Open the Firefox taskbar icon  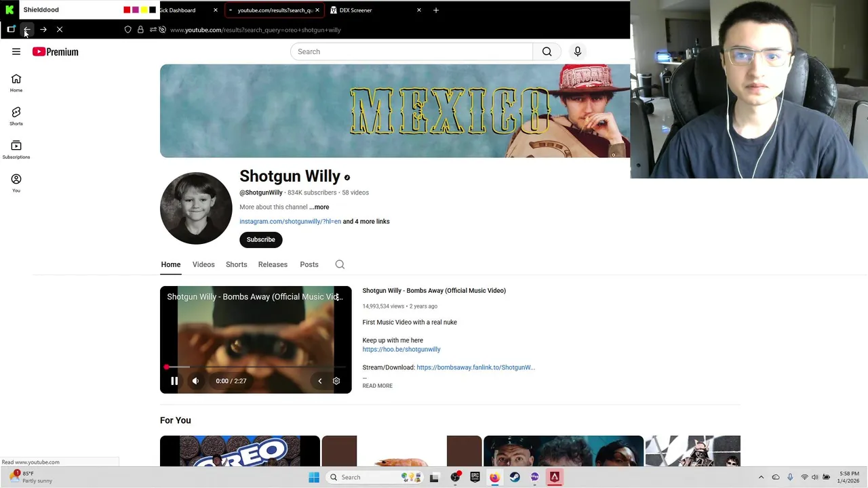495,477
